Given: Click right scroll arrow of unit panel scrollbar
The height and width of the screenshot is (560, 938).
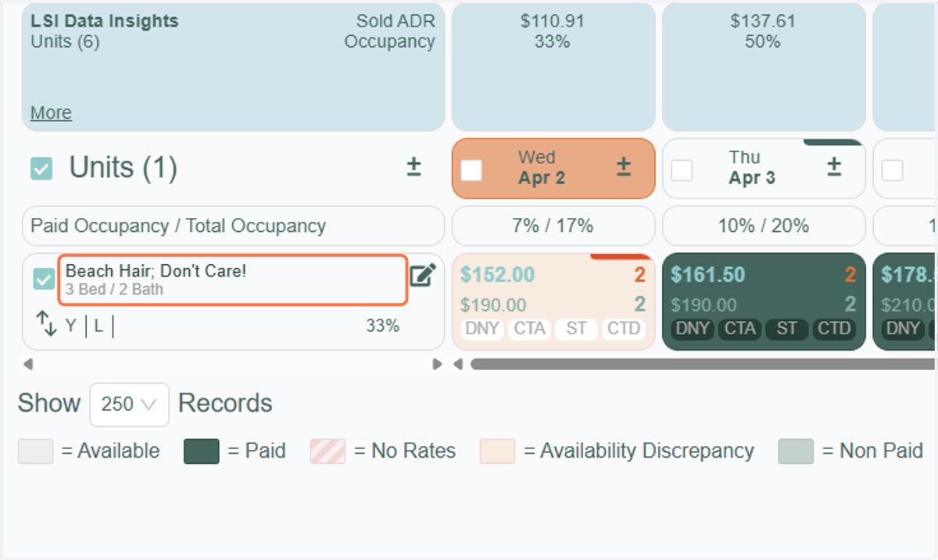Looking at the screenshot, I should coord(437,364).
